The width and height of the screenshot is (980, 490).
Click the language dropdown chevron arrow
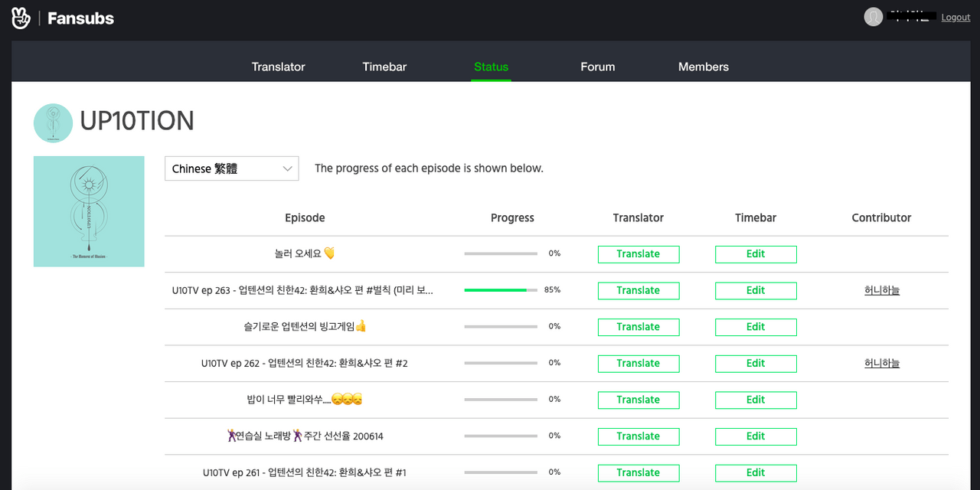(288, 168)
